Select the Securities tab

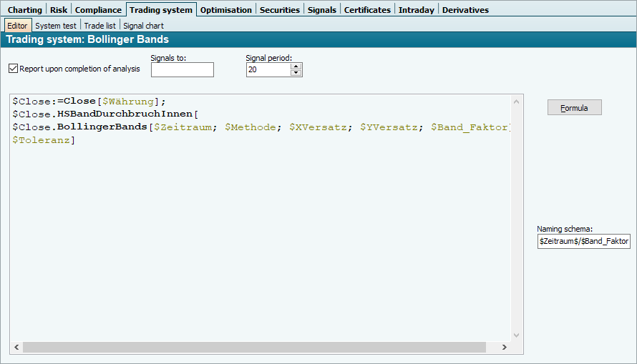coord(279,10)
